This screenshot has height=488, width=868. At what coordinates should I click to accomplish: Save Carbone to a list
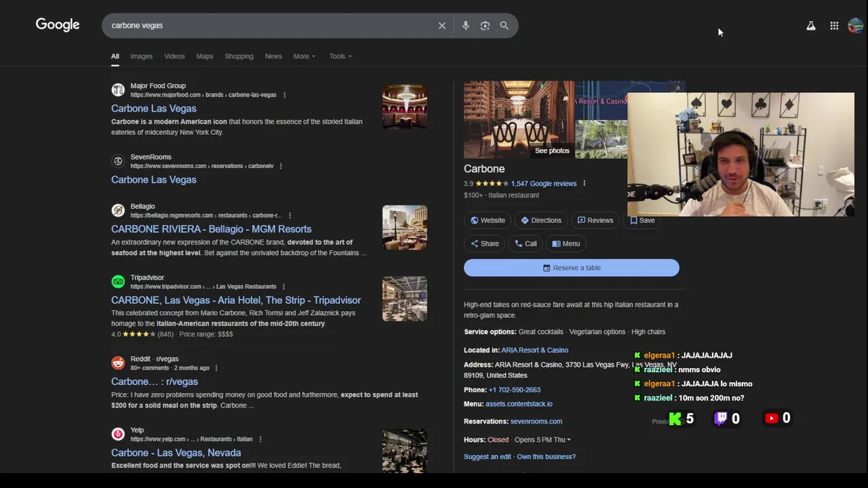642,220
